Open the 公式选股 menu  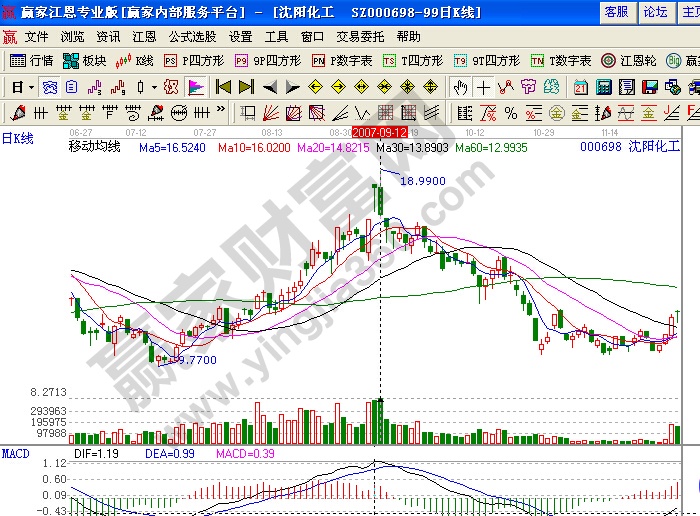192,36
